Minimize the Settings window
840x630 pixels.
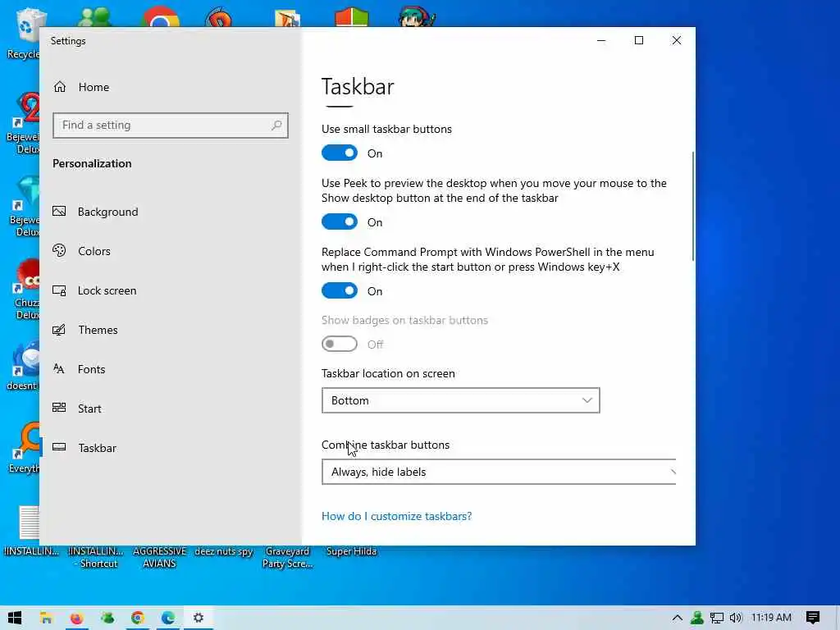click(x=601, y=41)
